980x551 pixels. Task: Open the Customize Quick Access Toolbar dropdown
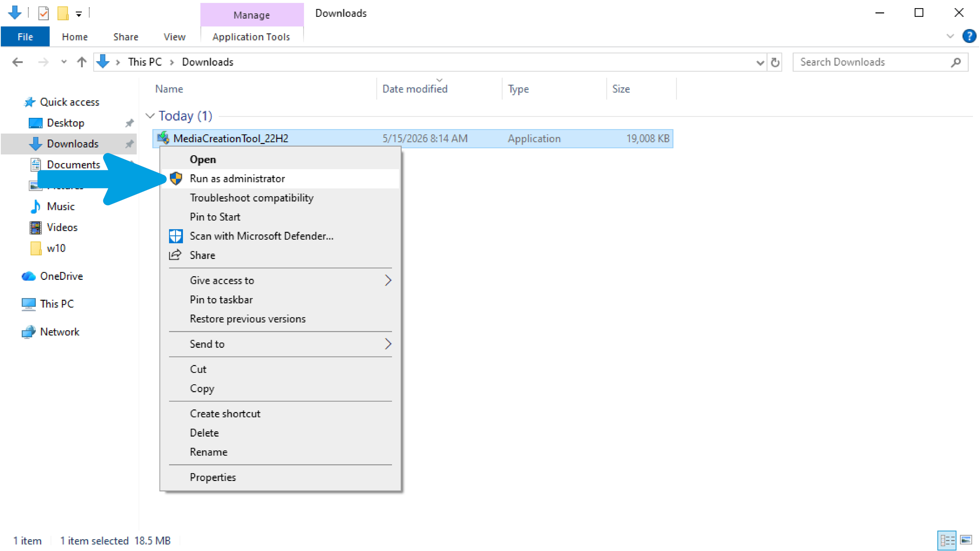79,14
